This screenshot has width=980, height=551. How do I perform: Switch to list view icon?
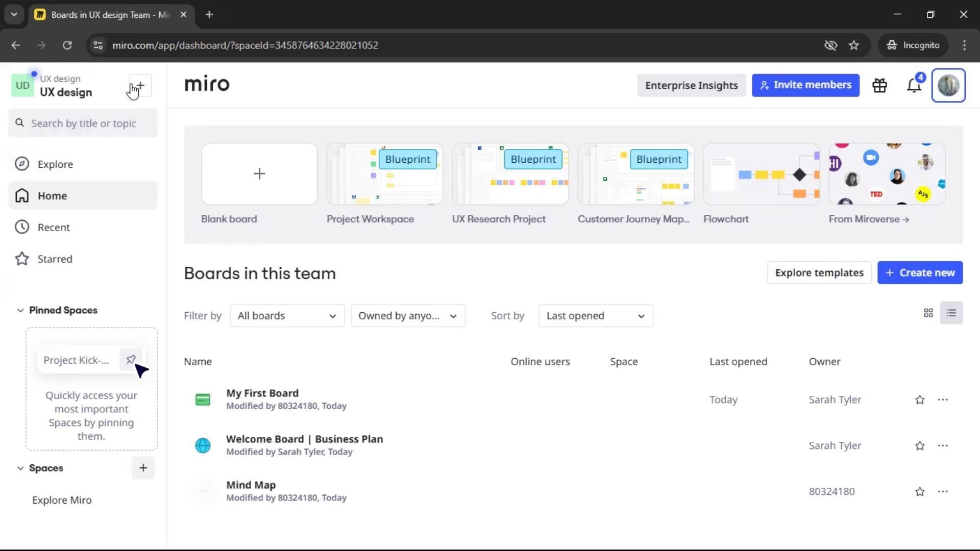pyautogui.click(x=951, y=313)
